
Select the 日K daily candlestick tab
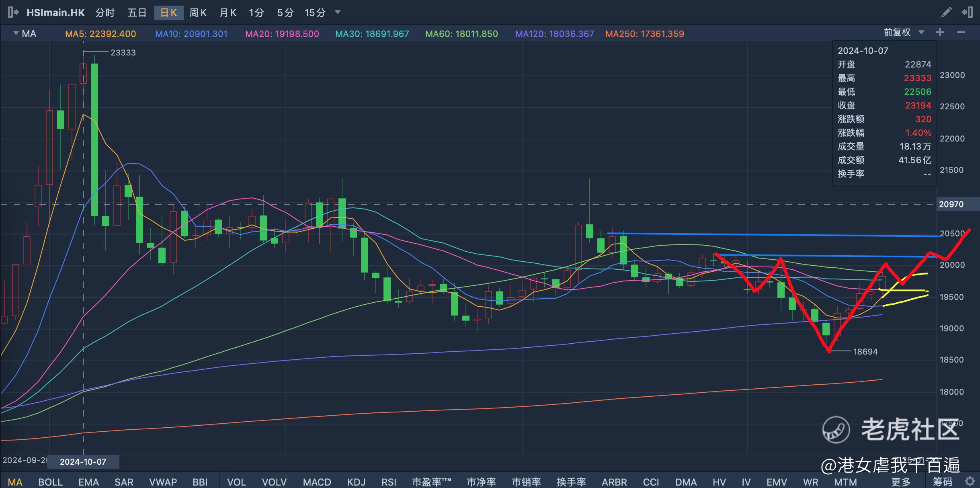169,13
